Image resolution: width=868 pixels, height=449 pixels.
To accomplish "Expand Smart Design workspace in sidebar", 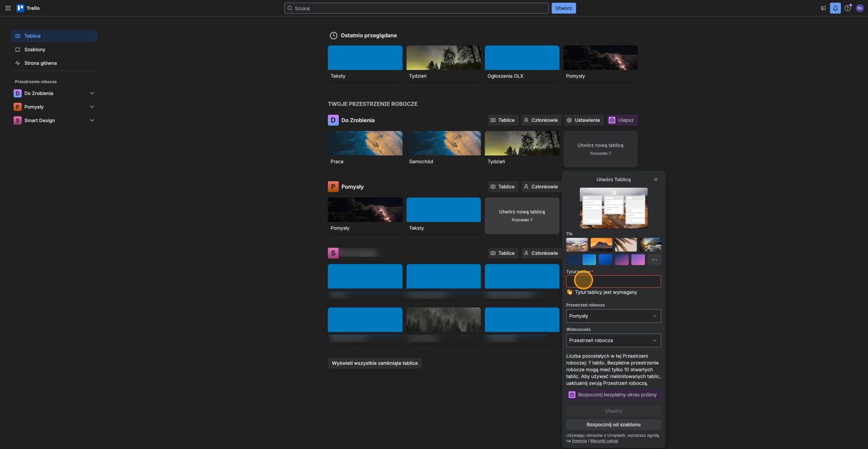I will 92,120.
